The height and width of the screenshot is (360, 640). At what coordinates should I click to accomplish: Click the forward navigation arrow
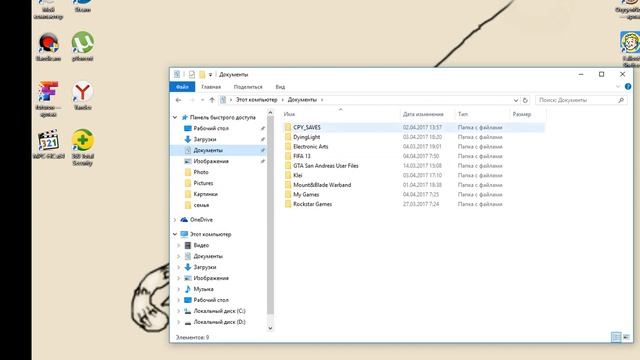(x=192, y=100)
